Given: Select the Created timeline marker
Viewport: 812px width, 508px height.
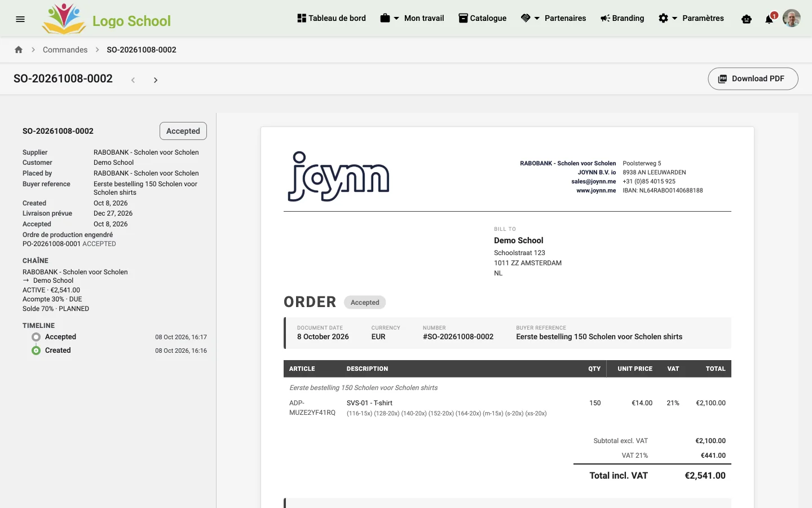Looking at the screenshot, I should (36, 351).
